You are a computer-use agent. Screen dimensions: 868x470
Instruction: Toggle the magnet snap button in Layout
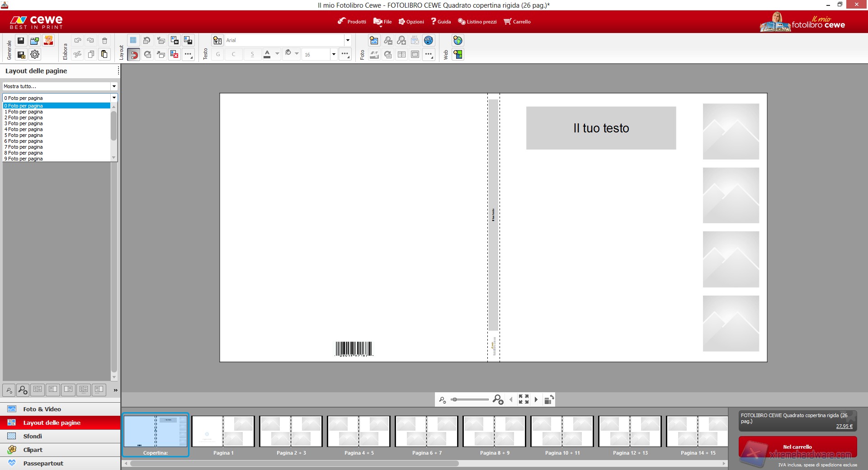click(134, 55)
